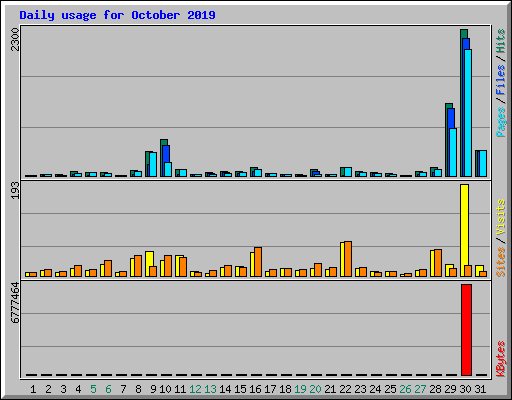Select the tall red KBytes bar for day 30

pyautogui.click(x=466, y=330)
